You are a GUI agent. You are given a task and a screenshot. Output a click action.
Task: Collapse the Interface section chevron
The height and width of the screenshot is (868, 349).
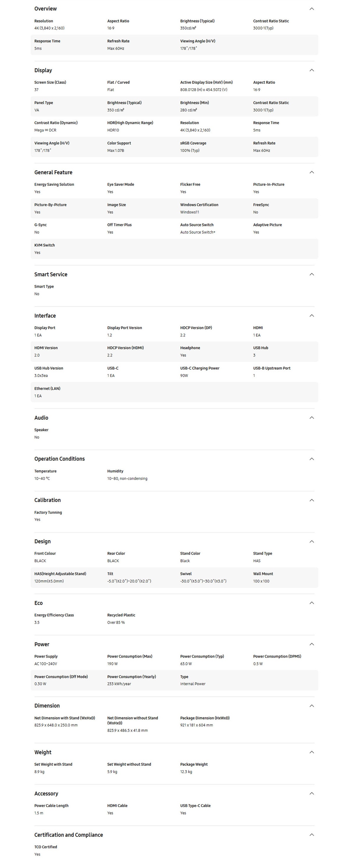click(x=312, y=316)
